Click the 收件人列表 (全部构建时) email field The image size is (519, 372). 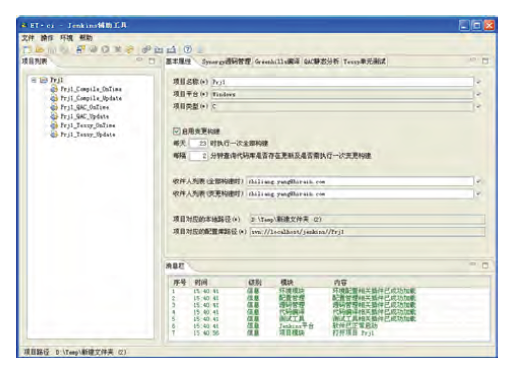click(x=360, y=182)
